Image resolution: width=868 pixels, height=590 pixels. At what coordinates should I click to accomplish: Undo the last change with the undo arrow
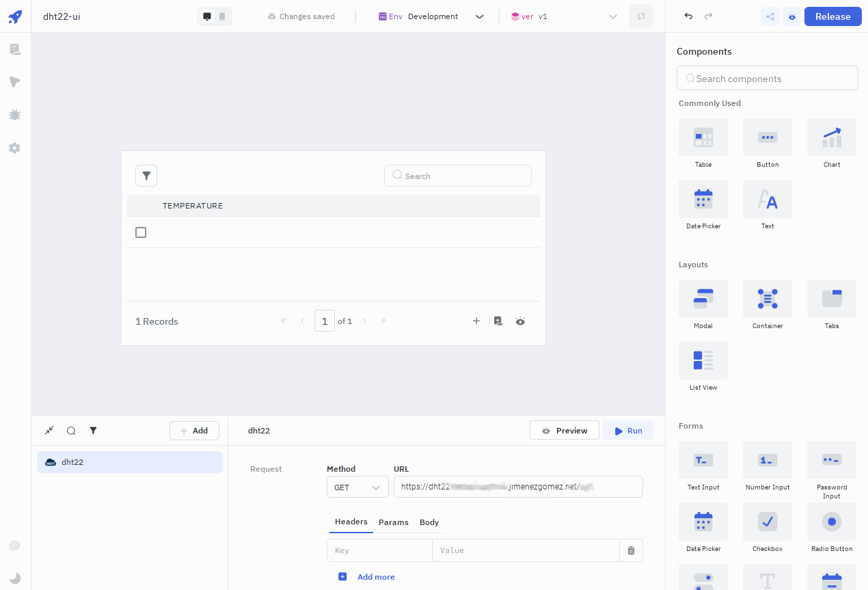coord(688,16)
